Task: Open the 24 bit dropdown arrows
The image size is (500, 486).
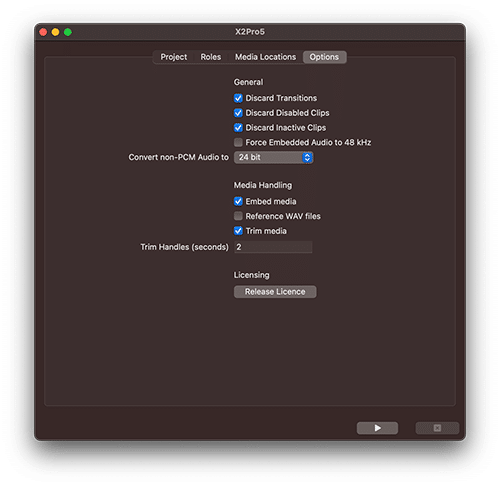Action: pyautogui.click(x=307, y=157)
